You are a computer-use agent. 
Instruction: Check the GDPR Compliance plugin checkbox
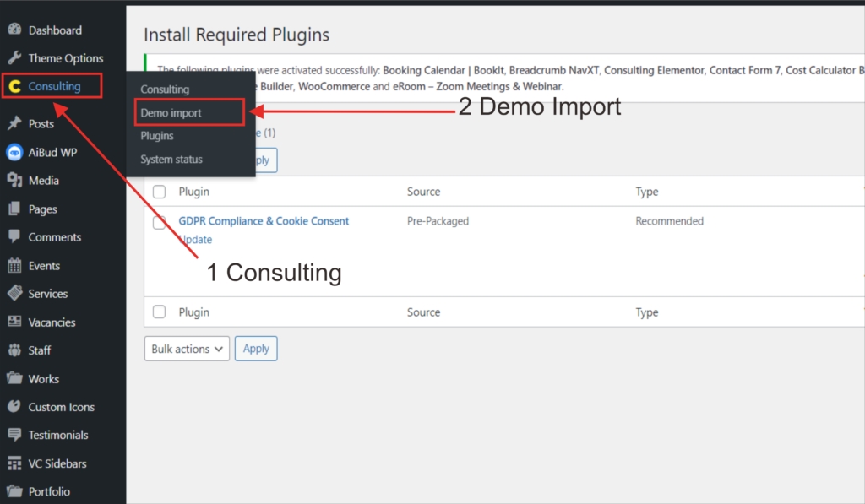click(x=159, y=223)
